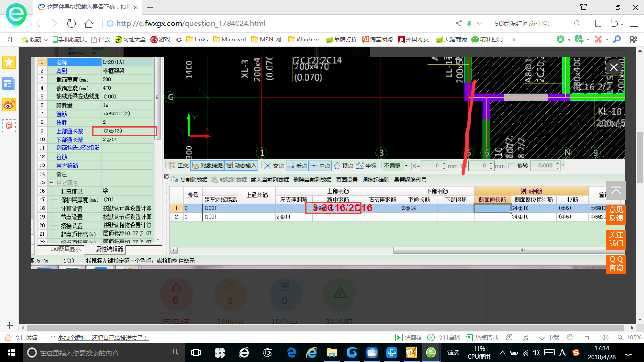Open the 意见反馈 feedback button

(616, 214)
